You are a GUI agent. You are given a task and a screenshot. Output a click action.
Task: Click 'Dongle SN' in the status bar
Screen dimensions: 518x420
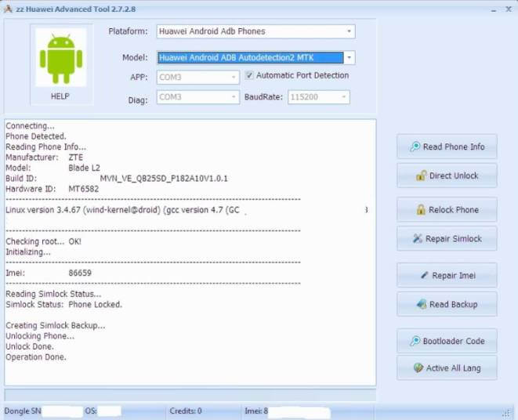[x=23, y=411]
